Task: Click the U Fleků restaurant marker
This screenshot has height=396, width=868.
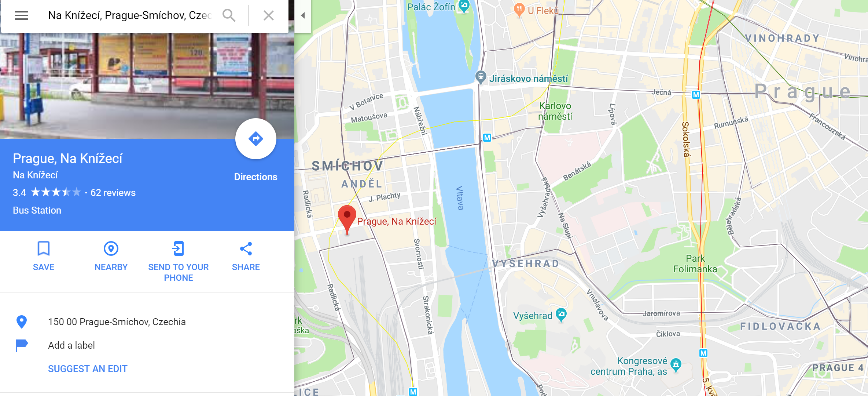Action: [519, 10]
